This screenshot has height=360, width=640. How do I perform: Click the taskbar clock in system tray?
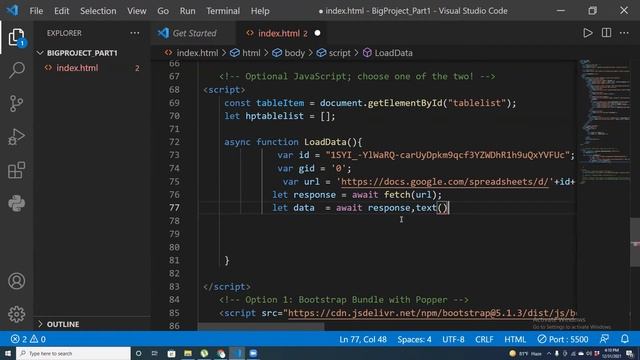[611, 353]
